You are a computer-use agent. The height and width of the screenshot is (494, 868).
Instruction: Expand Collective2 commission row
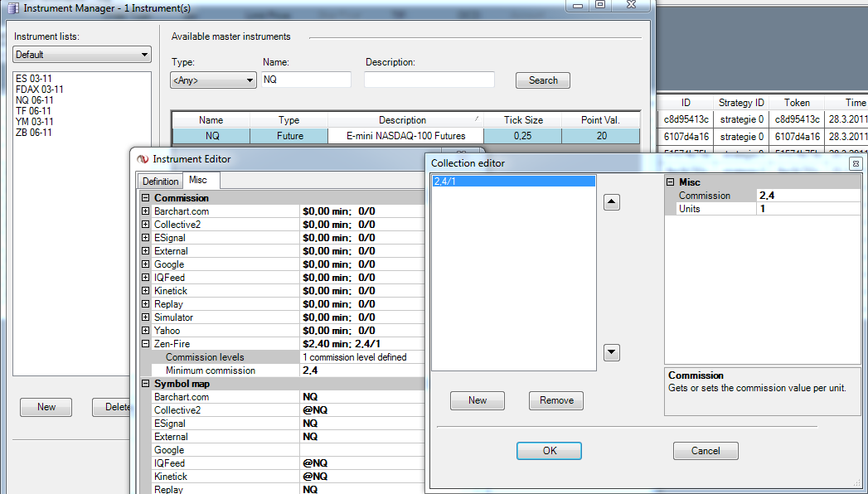(x=145, y=225)
